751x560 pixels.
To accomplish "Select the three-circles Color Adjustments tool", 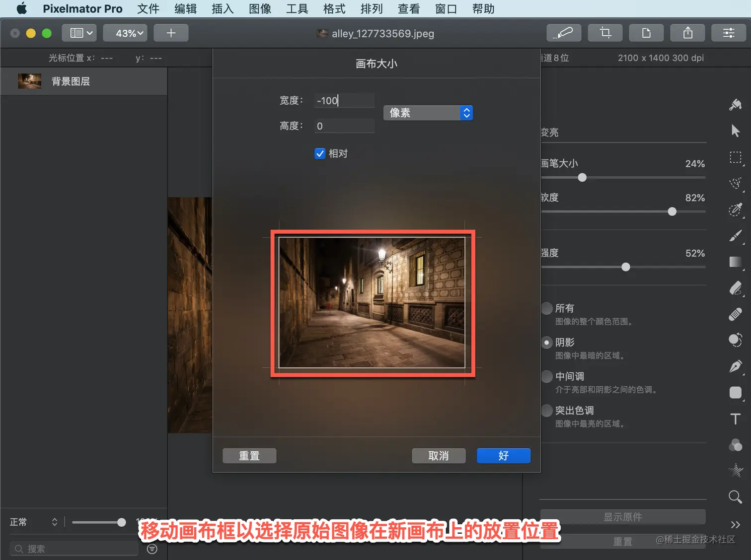I will 736,445.
